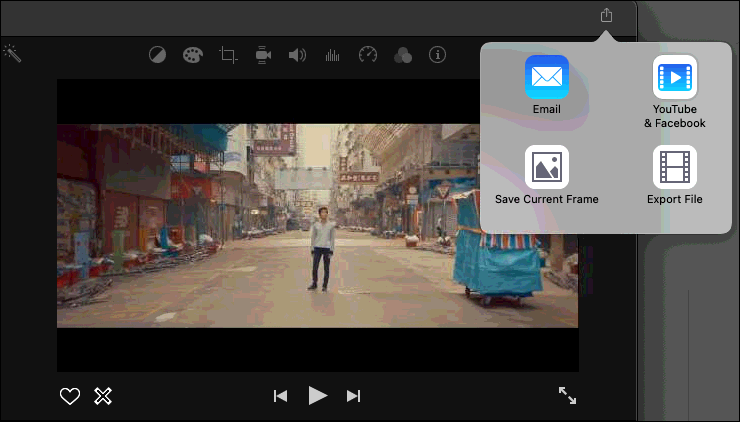Enter fullscreen playback mode
Image resolution: width=740 pixels, height=422 pixels.
pyautogui.click(x=567, y=395)
